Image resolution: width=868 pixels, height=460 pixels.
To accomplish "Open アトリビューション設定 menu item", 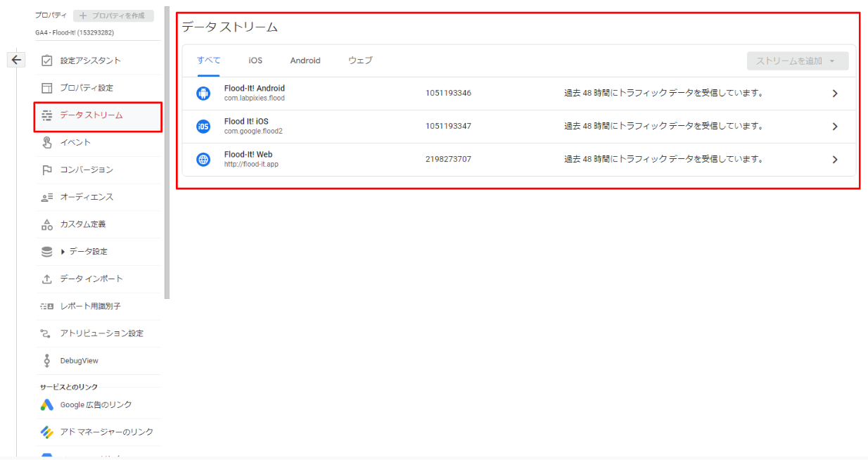I will (x=98, y=333).
